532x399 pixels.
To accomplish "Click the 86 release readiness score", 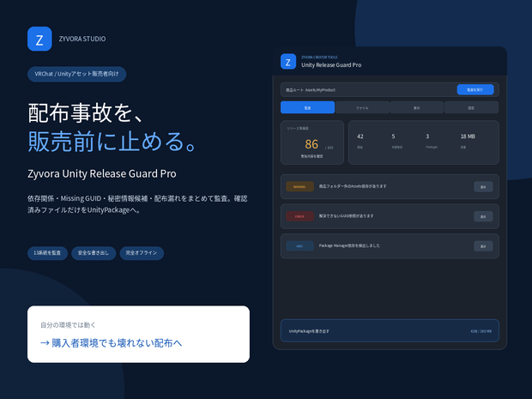I will click(311, 144).
